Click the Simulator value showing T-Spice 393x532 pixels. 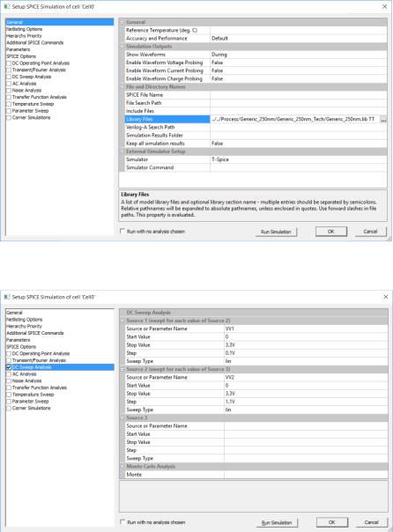(x=299, y=159)
